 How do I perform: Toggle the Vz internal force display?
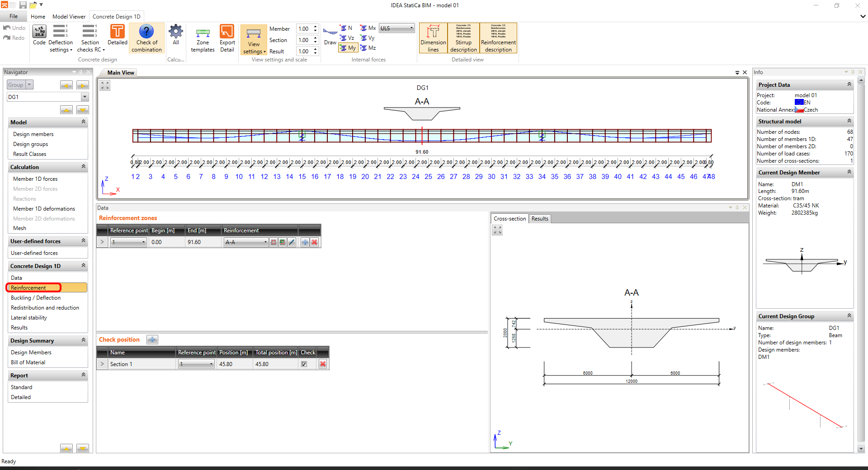[347, 38]
